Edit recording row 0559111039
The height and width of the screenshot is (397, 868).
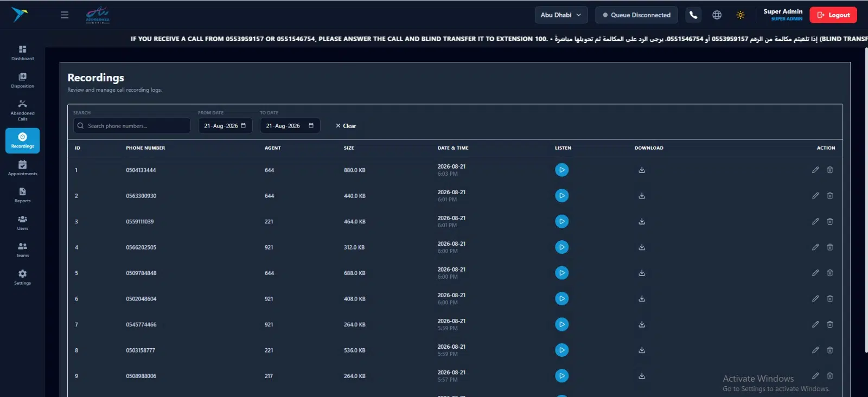click(x=815, y=221)
